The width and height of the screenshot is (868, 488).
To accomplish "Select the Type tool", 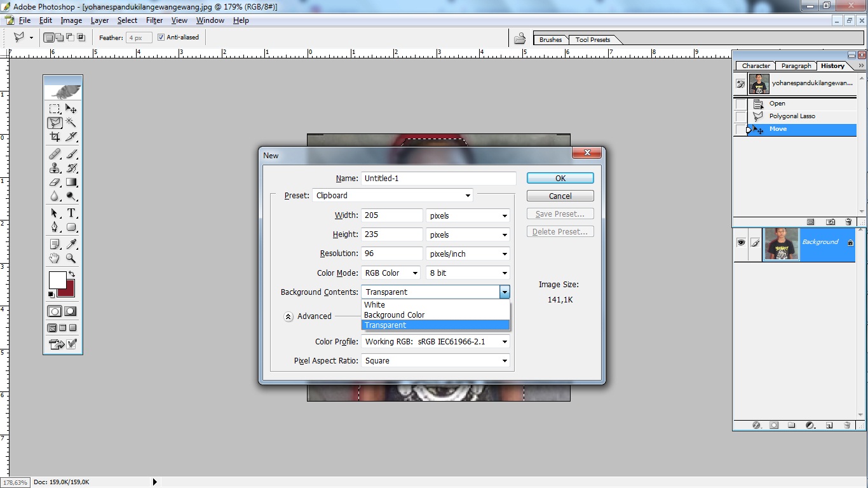I will (x=71, y=213).
